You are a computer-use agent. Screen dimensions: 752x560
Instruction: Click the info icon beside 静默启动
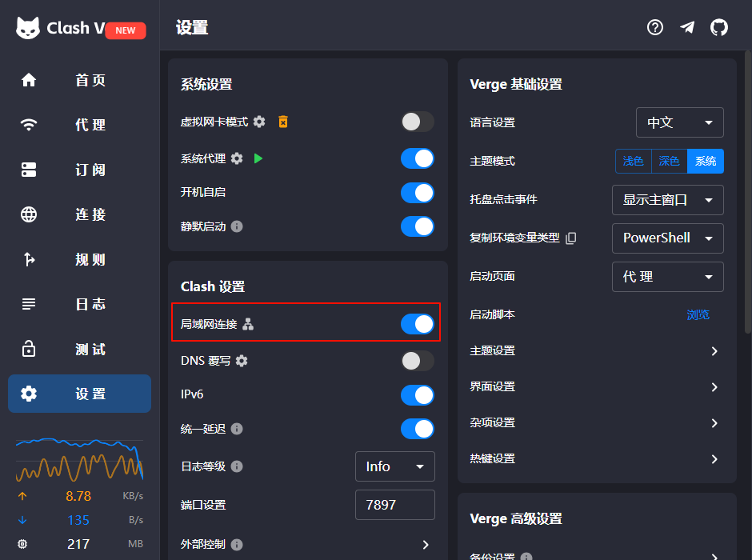pyautogui.click(x=237, y=226)
